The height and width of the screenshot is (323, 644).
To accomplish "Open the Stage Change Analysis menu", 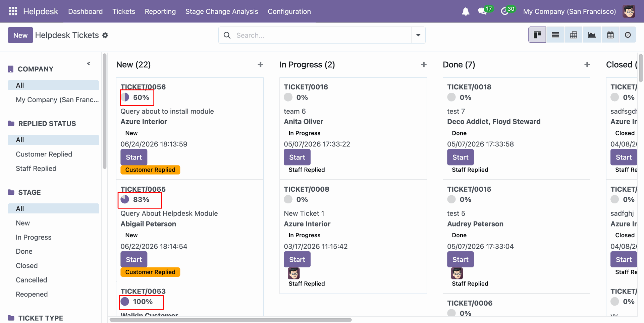I will coord(222,11).
